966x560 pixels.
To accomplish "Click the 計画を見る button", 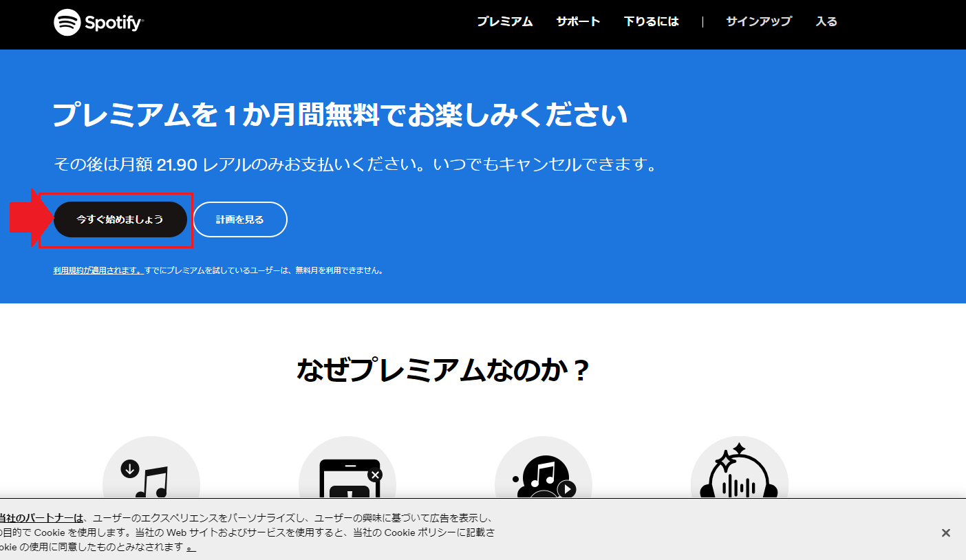I will 240,219.
